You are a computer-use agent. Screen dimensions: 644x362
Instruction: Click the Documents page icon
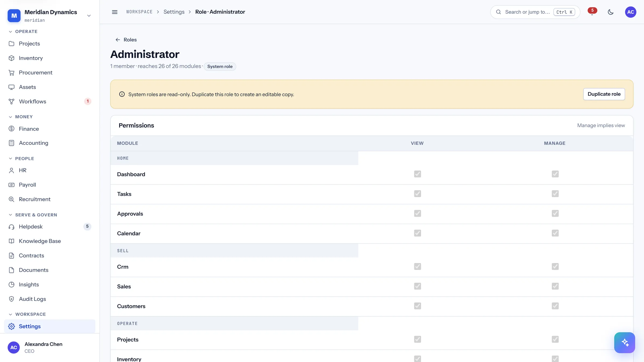(12, 270)
